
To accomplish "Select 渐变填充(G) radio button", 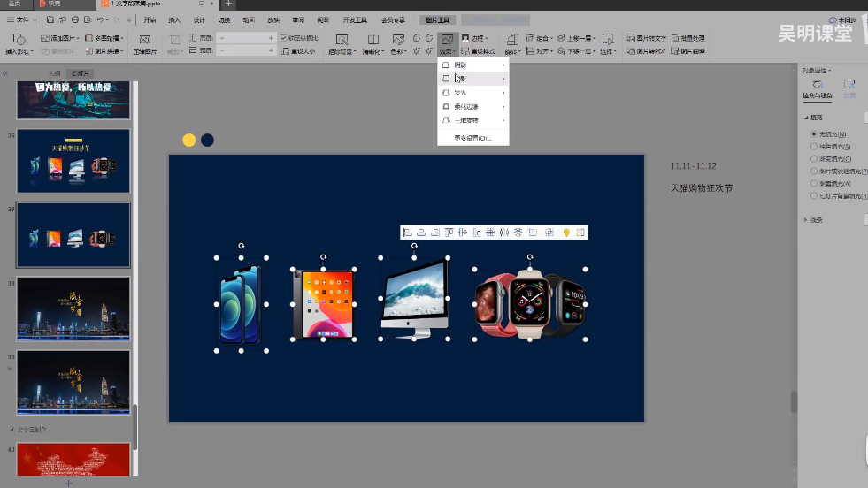I will click(x=814, y=159).
